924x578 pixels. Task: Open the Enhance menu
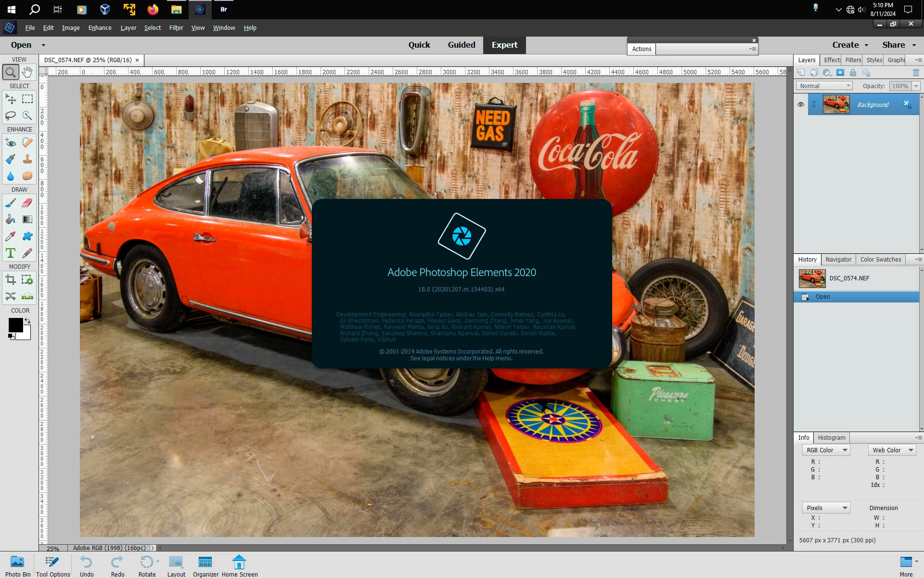[100, 28]
